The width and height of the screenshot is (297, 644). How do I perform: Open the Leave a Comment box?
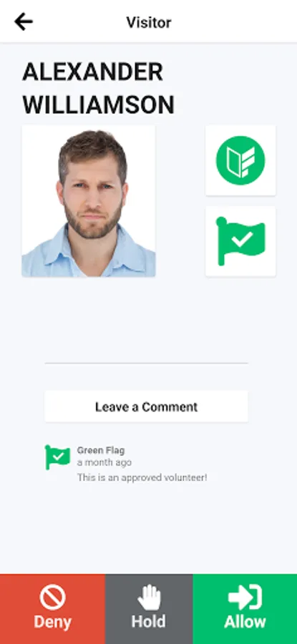point(146,406)
